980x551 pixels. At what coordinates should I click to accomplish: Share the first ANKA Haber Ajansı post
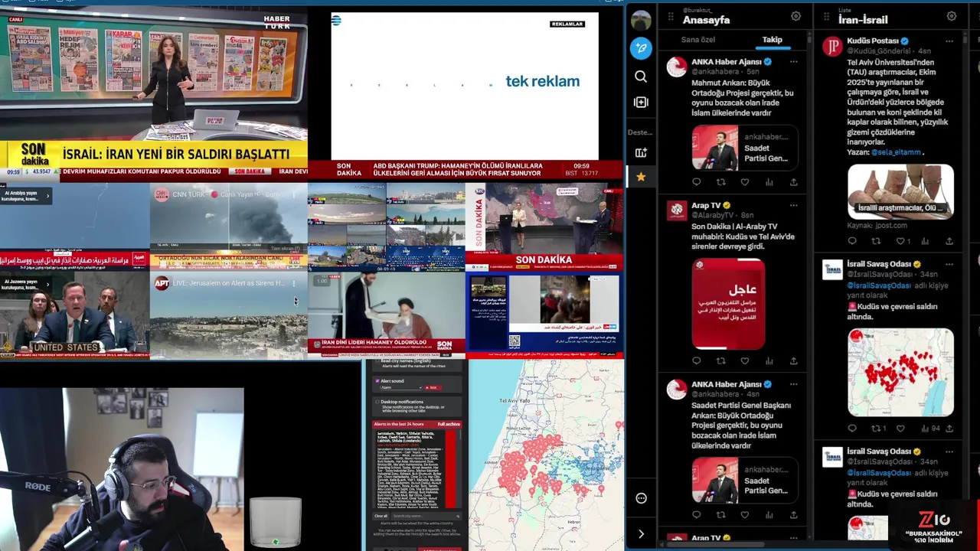[x=793, y=182]
